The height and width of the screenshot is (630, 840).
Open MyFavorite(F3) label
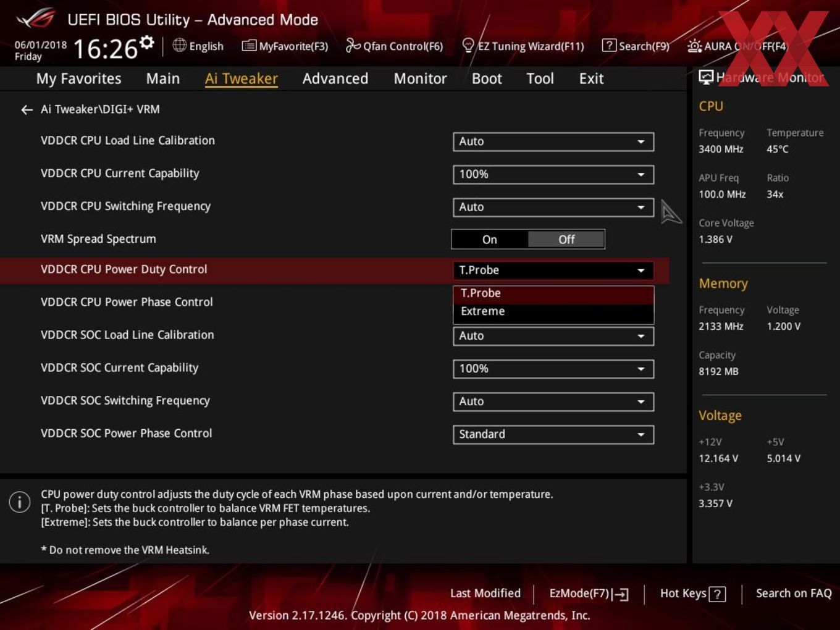coord(293,46)
